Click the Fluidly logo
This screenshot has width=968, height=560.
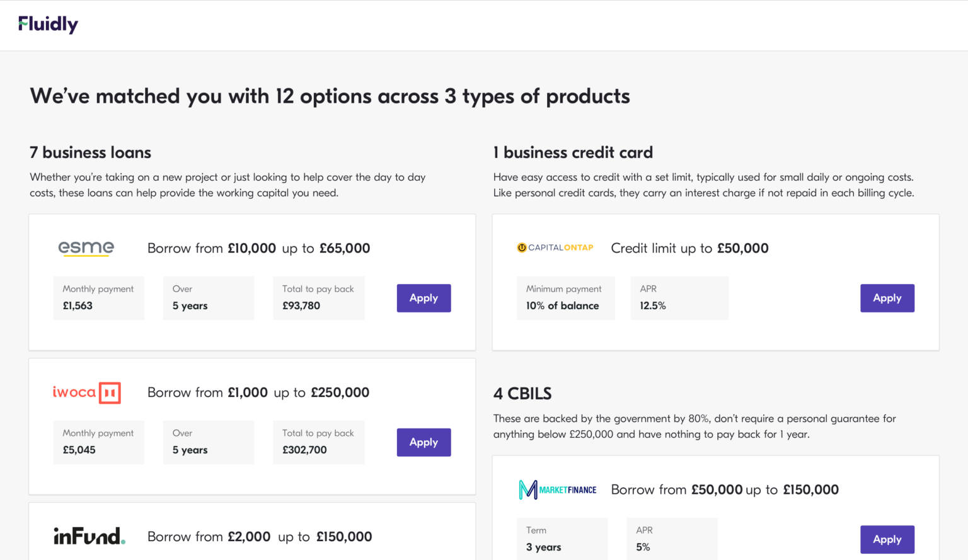click(48, 24)
